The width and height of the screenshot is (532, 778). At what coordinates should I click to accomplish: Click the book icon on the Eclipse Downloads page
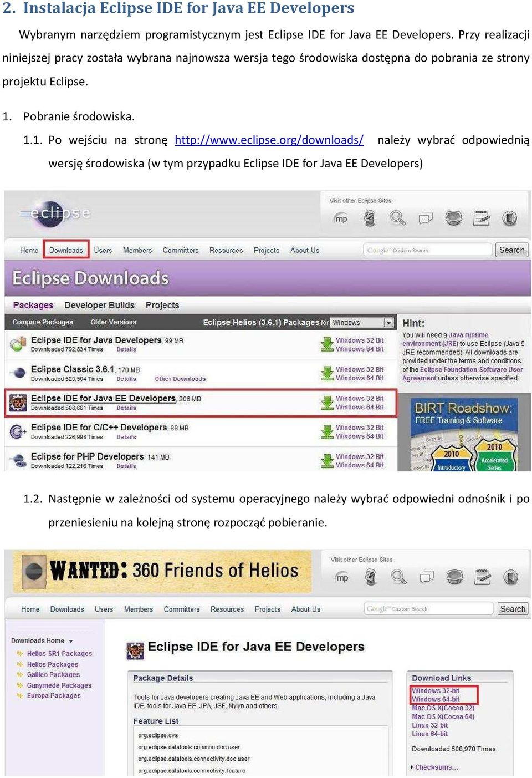[x=510, y=218]
